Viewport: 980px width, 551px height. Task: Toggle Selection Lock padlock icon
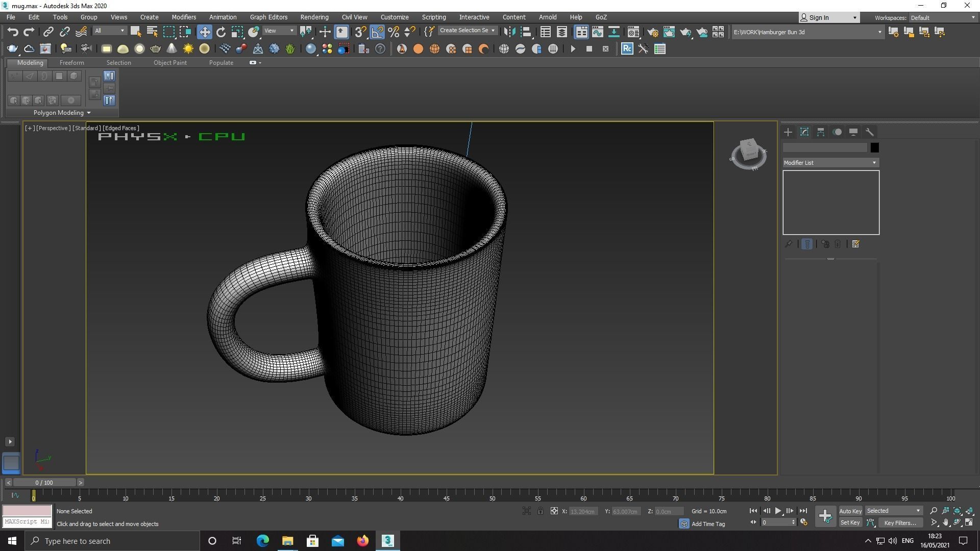pos(541,511)
